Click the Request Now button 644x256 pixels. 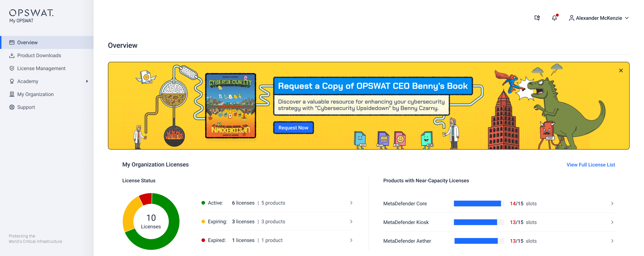[x=294, y=128]
